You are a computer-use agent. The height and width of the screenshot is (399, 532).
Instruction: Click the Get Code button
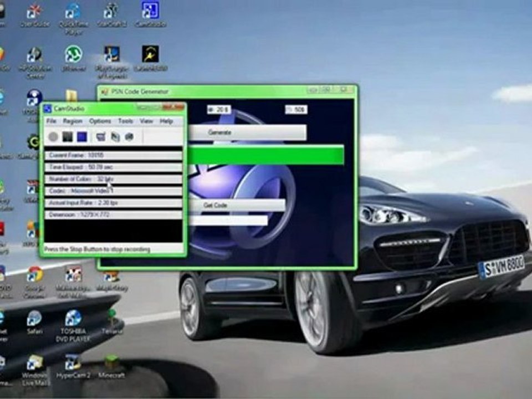coord(237,205)
